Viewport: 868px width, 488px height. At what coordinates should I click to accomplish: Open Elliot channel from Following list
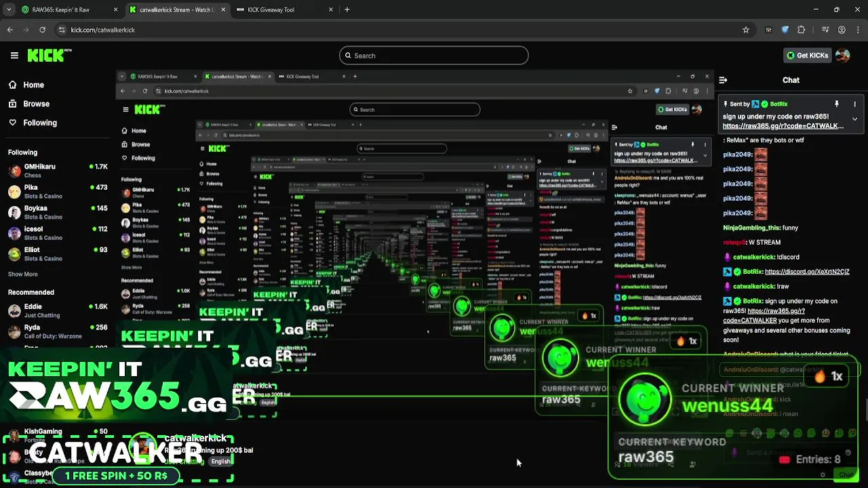pyautogui.click(x=58, y=253)
